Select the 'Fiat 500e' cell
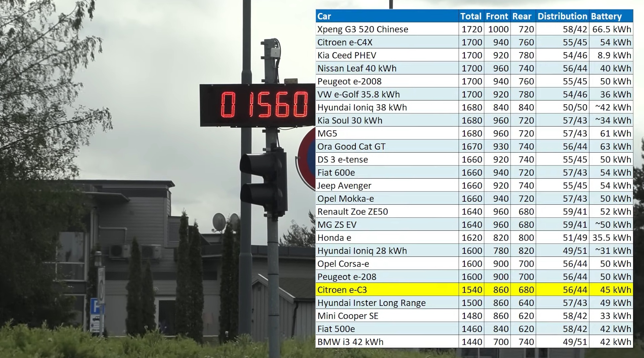Image resolution: width=644 pixels, height=358 pixels. tap(387, 329)
